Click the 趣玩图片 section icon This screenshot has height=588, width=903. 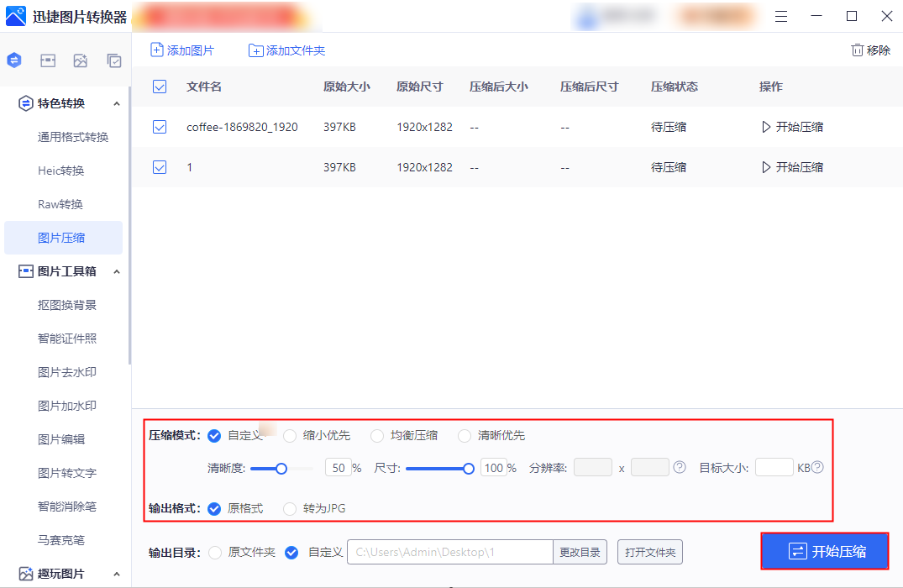(x=25, y=574)
